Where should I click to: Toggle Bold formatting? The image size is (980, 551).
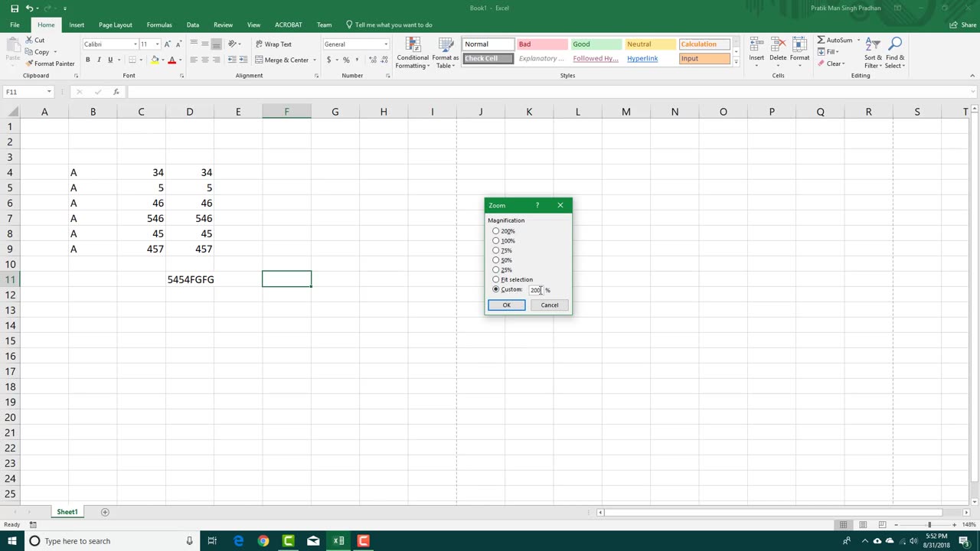click(87, 60)
